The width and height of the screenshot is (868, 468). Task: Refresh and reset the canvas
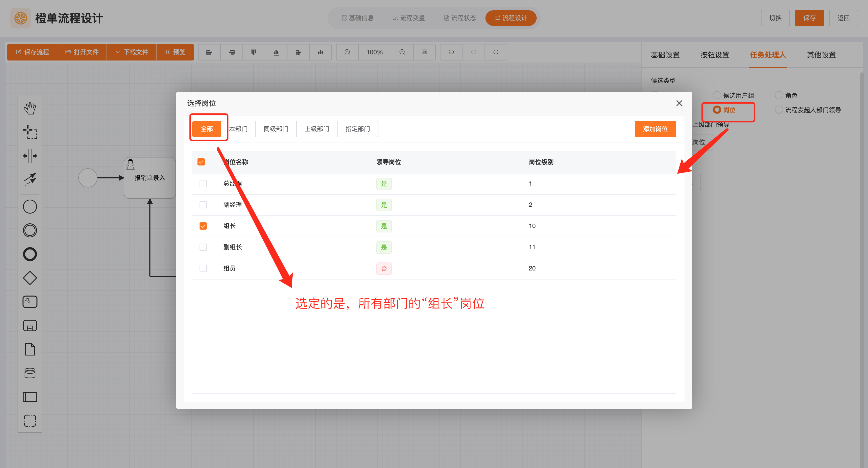click(x=496, y=52)
